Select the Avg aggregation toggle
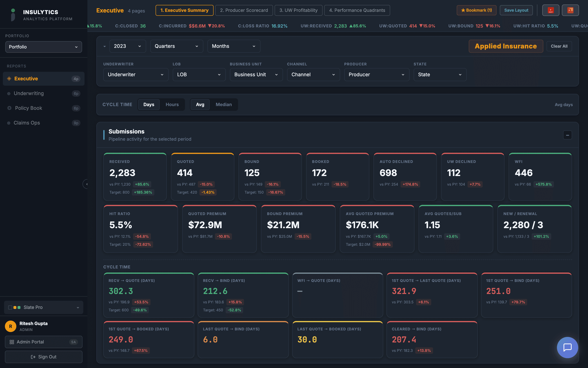The width and height of the screenshot is (588, 368). pyautogui.click(x=200, y=104)
